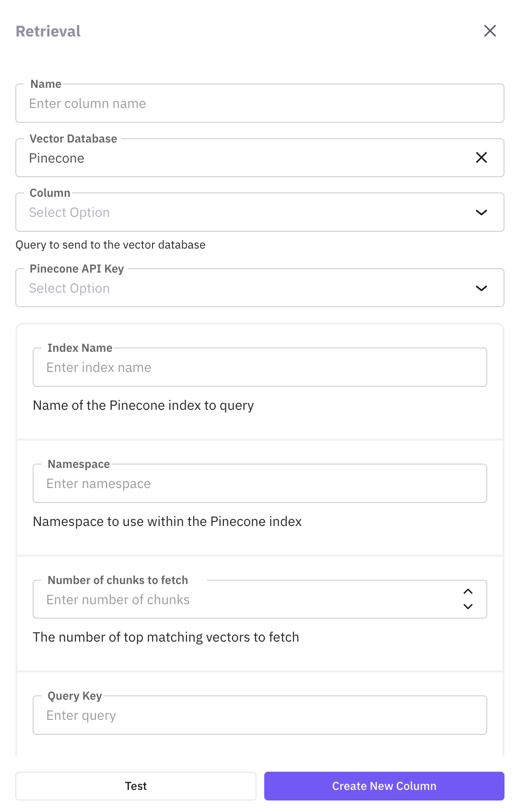Image resolution: width=516 pixels, height=812 pixels.
Task: Click the 'Vector Database' field label
Action: click(73, 139)
